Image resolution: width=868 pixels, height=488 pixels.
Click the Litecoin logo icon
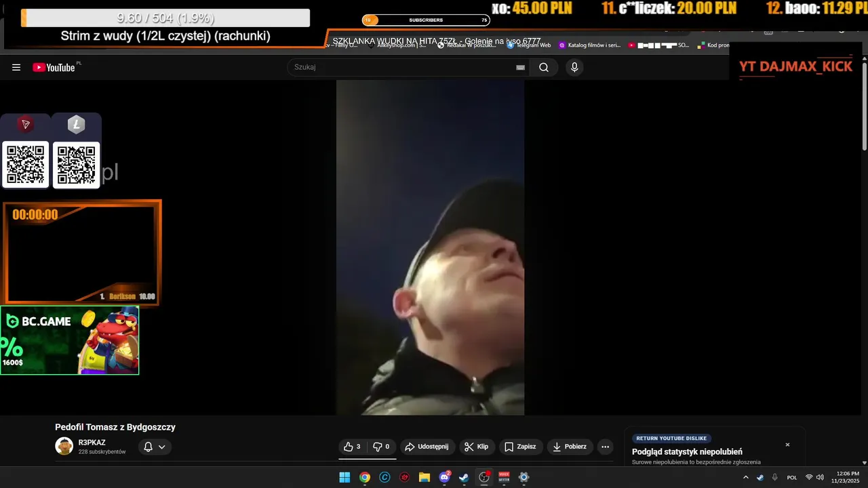(x=76, y=124)
